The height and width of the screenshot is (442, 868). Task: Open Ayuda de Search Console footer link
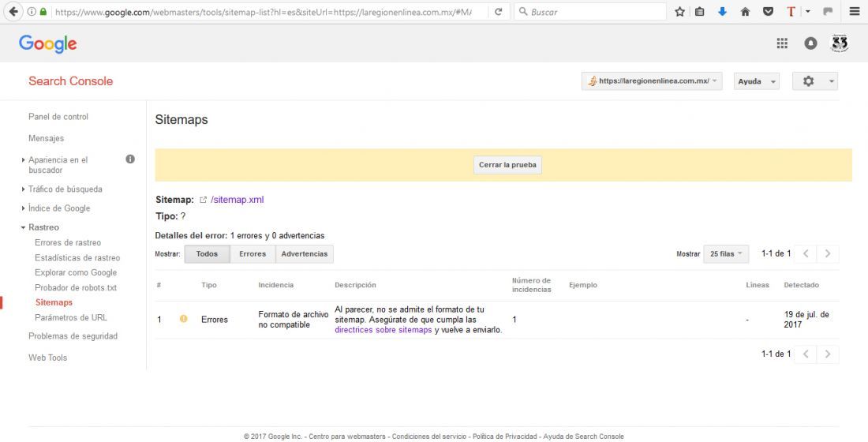tap(583, 436)
